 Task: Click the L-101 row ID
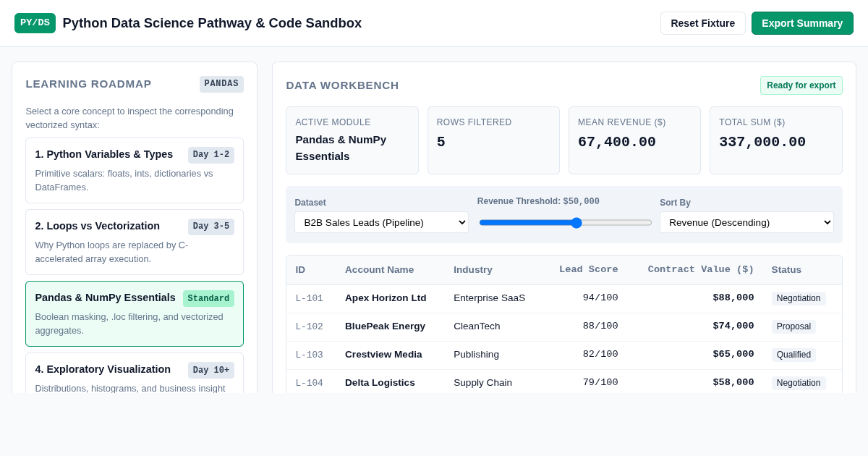tap(309, 298)
